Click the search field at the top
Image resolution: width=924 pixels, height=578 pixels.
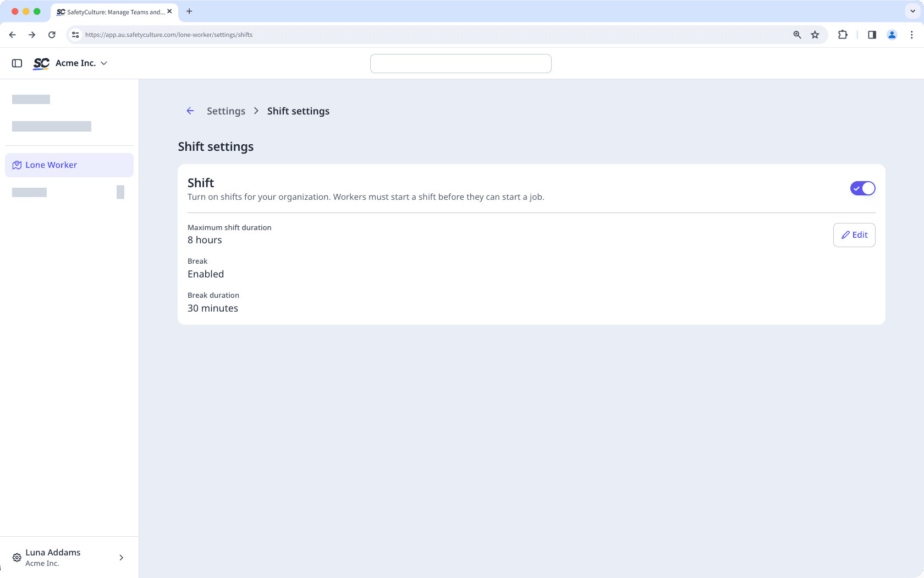(x=460, y=63)
